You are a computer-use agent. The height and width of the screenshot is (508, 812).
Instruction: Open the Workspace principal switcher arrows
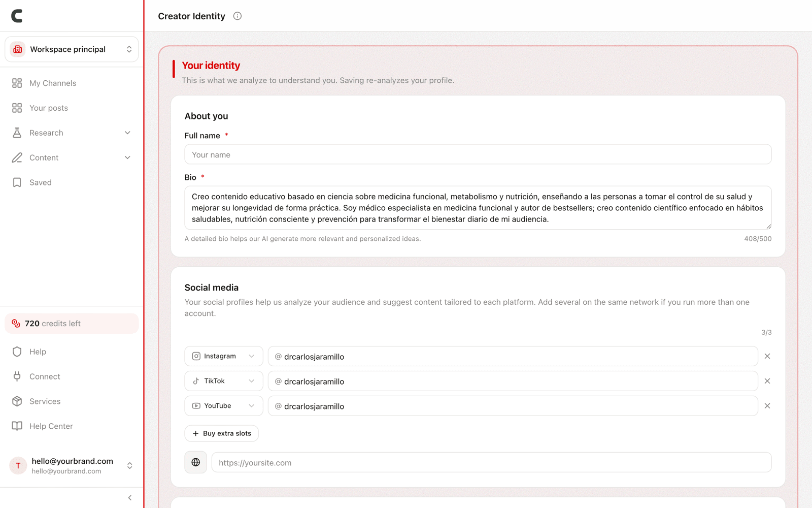(129, 49)
